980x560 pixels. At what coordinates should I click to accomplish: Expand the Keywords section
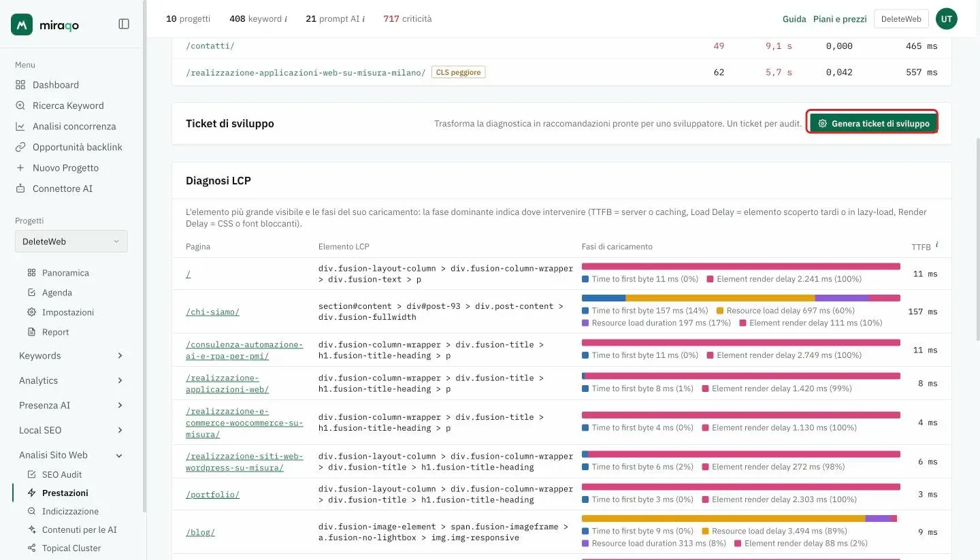click(x=71, y=356)
